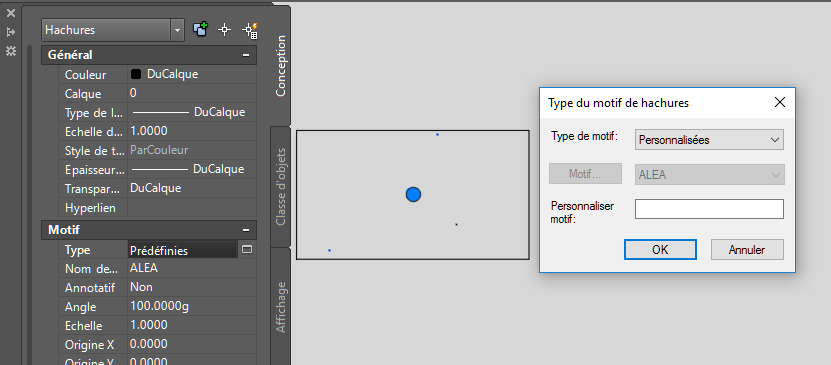Click the Personnaliser motif text field
Screen dimensions: 831x365
[x=709, y=209]
